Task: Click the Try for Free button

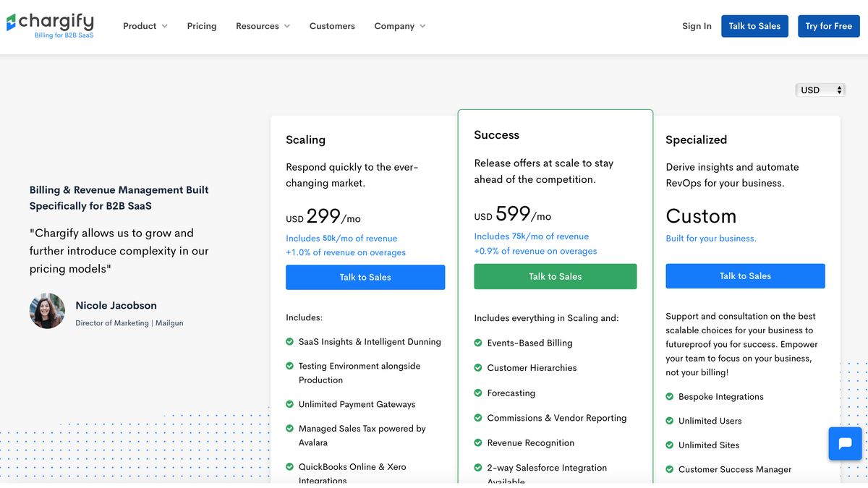Action: pos(828,25)
